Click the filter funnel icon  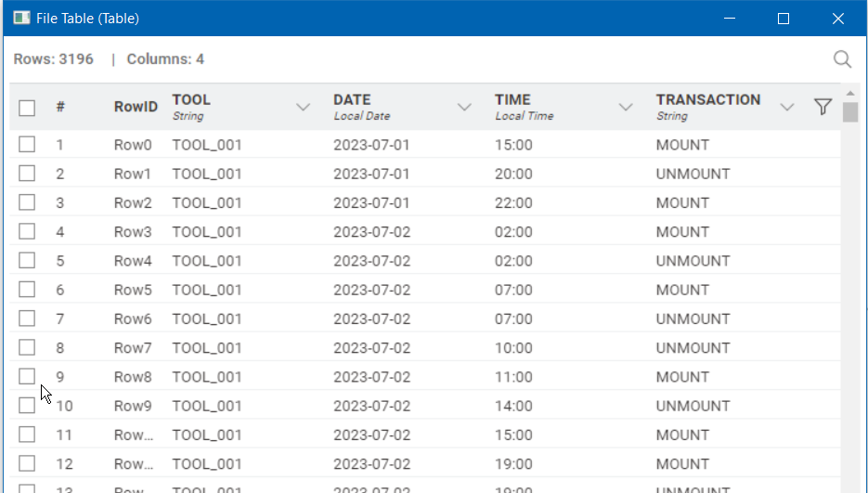[822, 108]
